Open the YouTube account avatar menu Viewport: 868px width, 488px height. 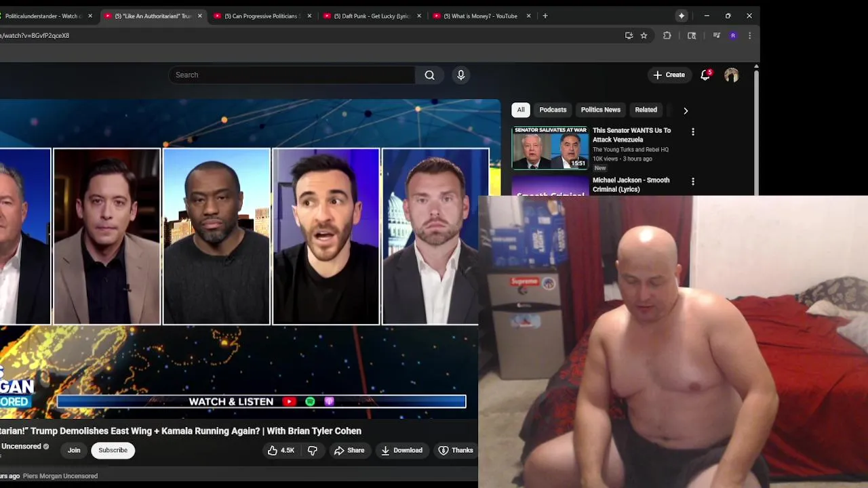pos(731,75)
